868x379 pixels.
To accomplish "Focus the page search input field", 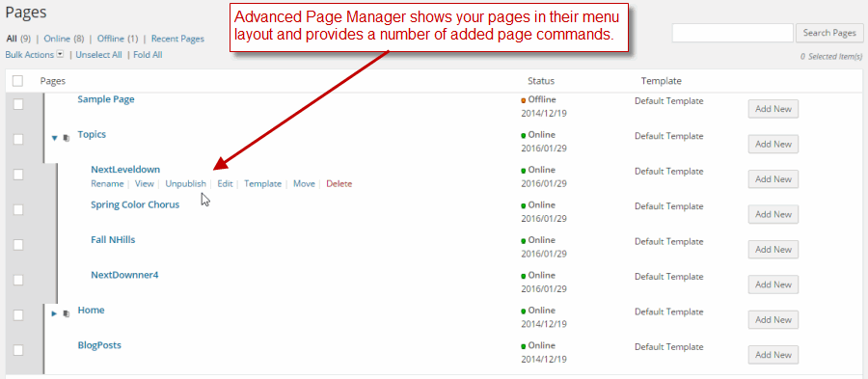I will (732, 33).
